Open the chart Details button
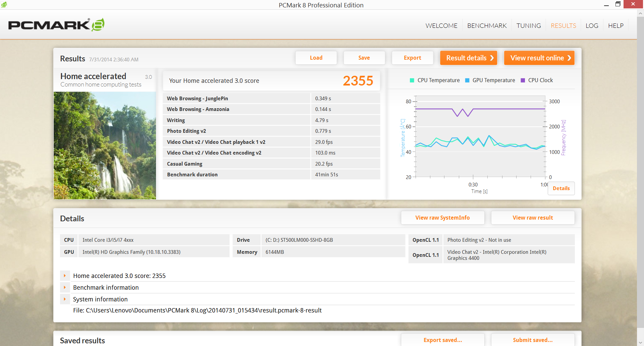Viewport: 644px width, 346px height. click(561, 188)
